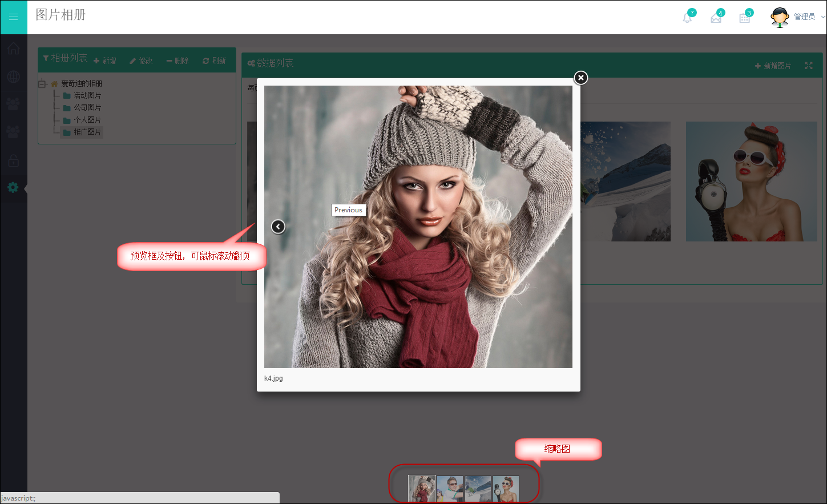Select the thumbnail of the man in sunglasses
827x504 pixels.
point(450,489)
